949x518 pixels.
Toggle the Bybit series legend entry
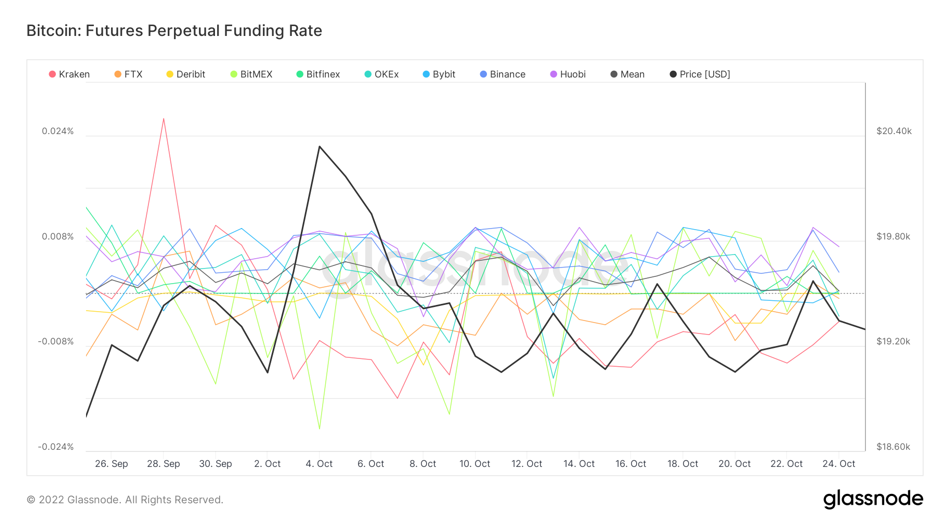[x=439, y=74]
